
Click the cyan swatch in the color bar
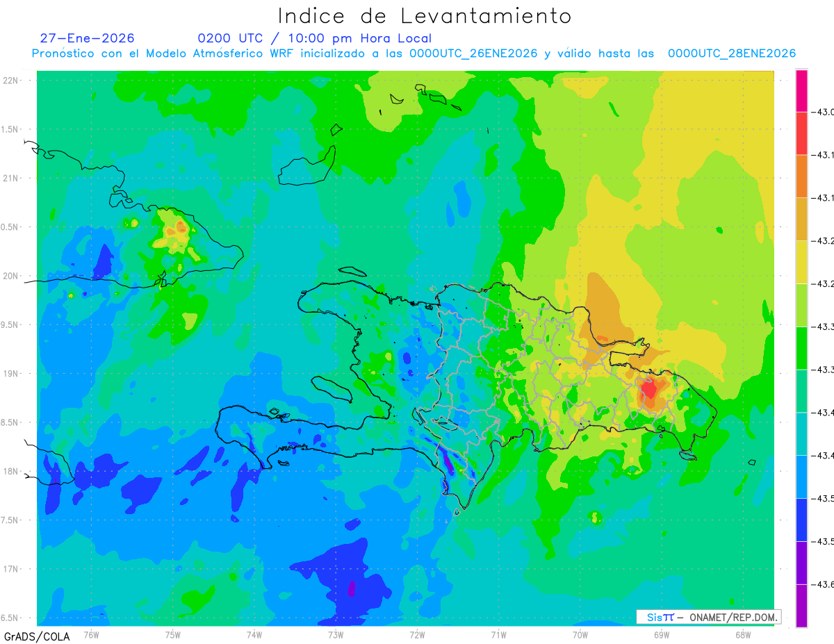point(801,434)
